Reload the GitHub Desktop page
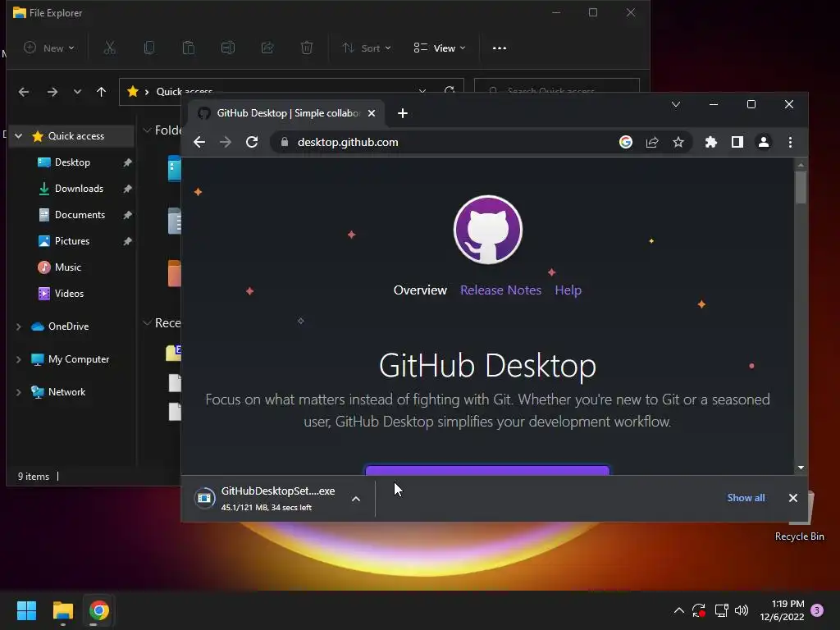 (x=252, y=142)
